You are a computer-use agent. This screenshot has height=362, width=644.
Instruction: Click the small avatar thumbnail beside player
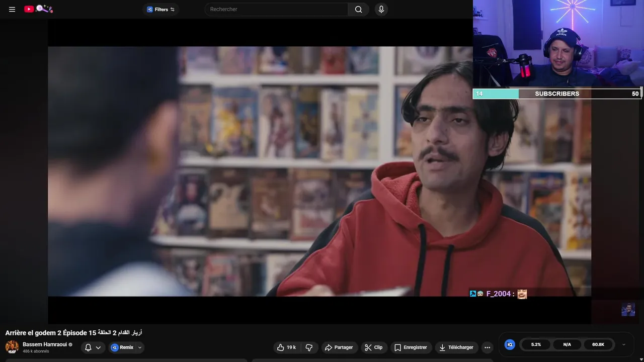point(628,309)
